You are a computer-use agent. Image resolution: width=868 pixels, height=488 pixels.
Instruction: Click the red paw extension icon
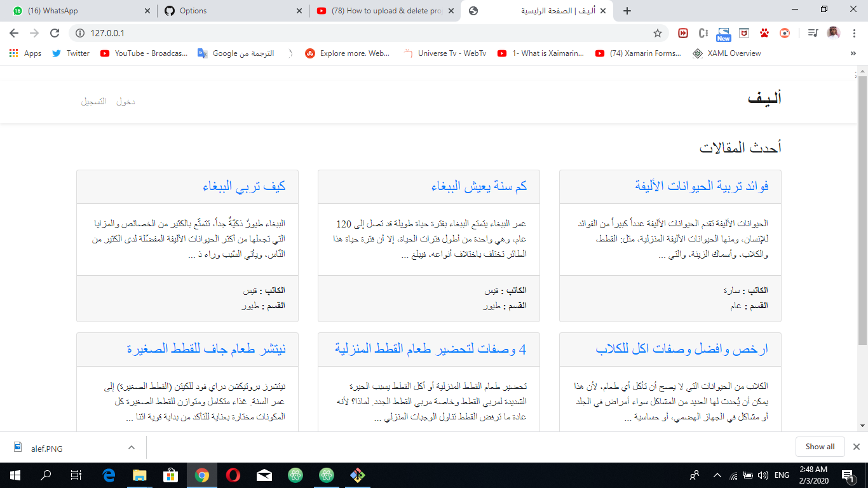point(763,32)
